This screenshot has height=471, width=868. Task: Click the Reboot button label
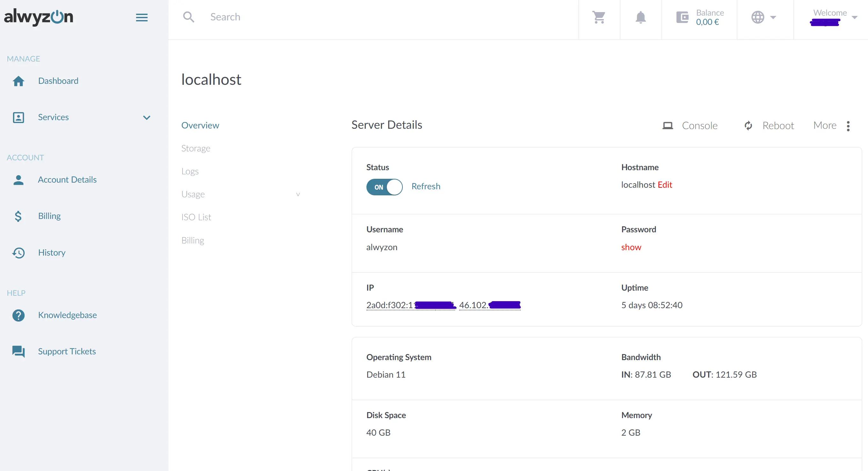point(778,126)
